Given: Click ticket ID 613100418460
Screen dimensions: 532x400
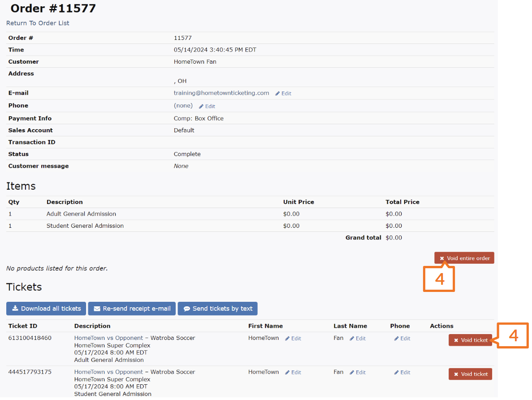Looking at the screenshot, I should [30, 338].
